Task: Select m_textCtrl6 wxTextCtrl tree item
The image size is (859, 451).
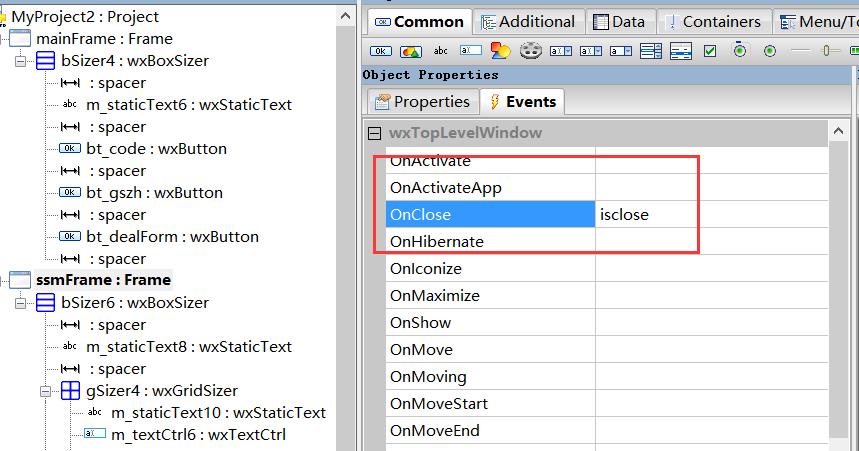Action: tap(198, 433)
